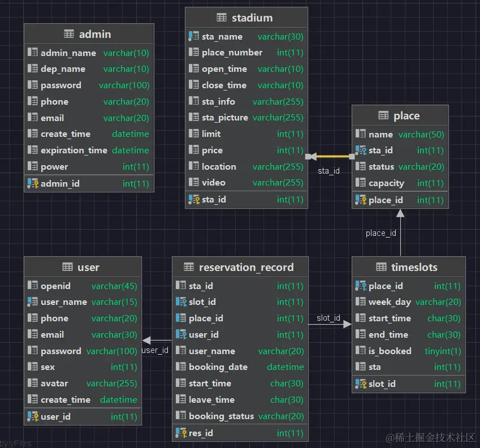480x448 pixels.
Task: Click the column icon beside place_number
Action: pos(193,53)
